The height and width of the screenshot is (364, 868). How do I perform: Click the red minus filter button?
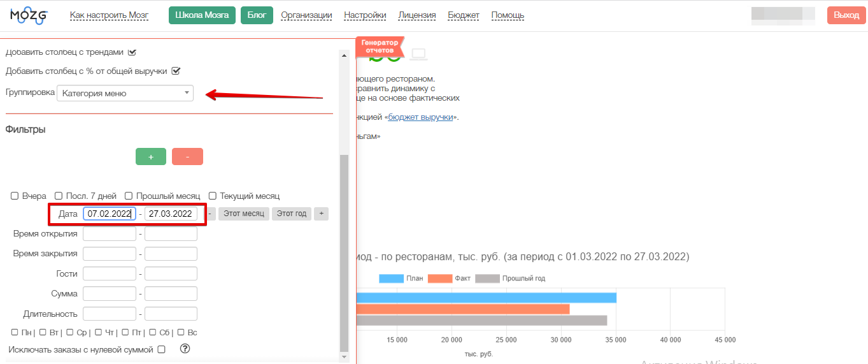pos(187,157)
